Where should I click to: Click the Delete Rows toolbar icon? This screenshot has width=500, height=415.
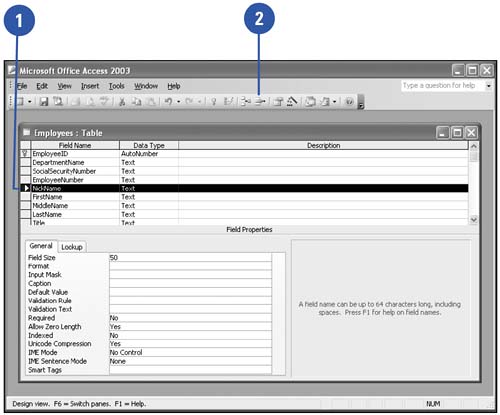click(x=260, y=101)
